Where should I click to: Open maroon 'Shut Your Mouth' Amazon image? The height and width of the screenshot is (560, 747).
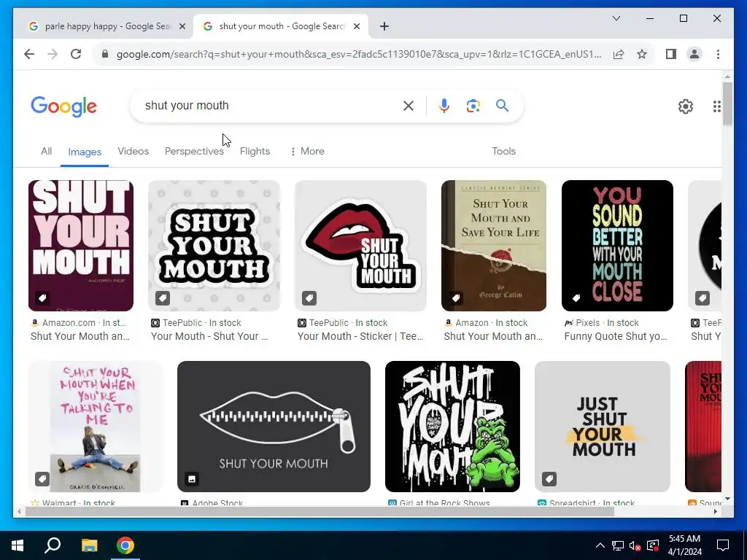[81, 246]
